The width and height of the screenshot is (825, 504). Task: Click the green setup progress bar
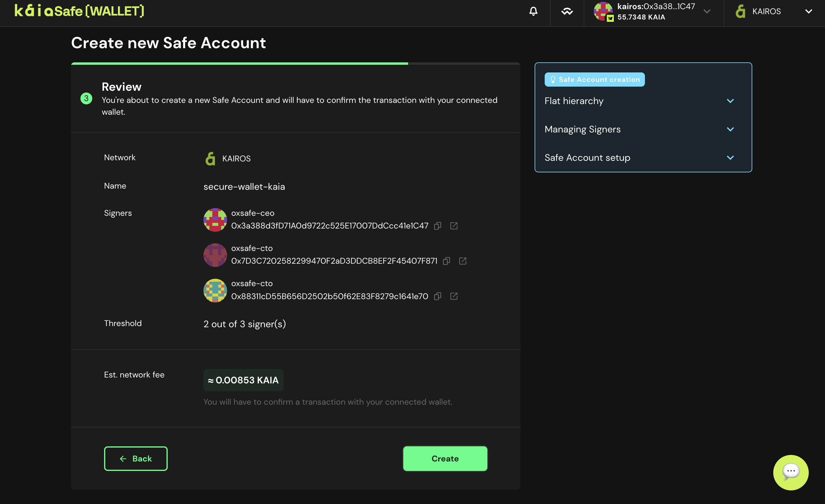click(x=240, y=63)
